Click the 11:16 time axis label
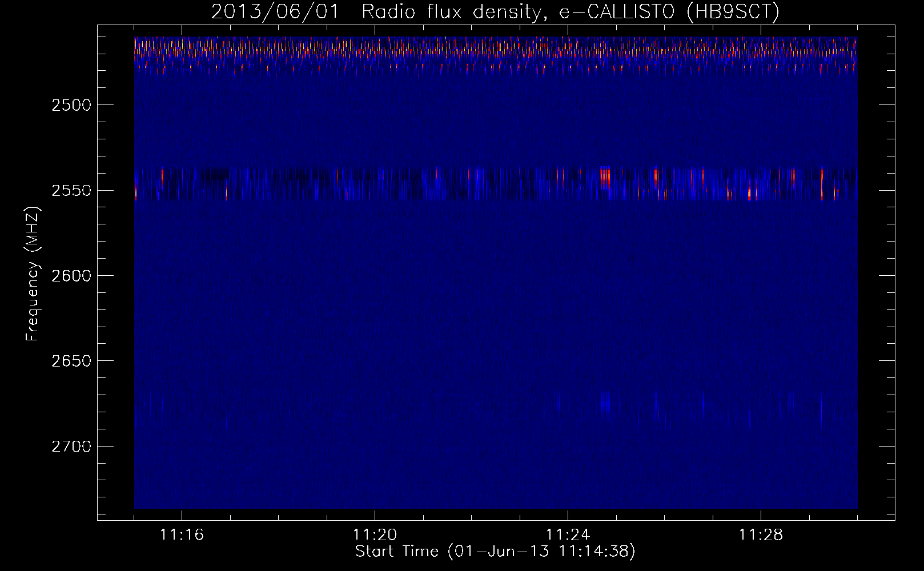 [x=182, y=534]
